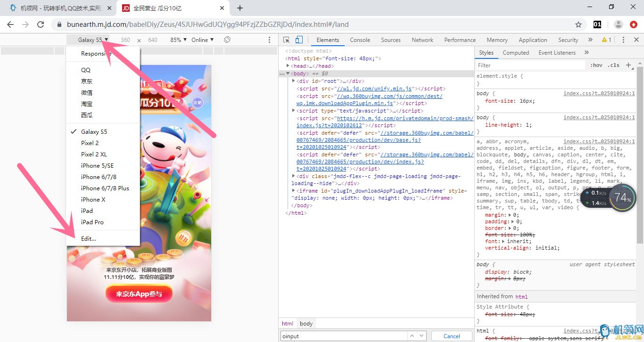This screenshot has width=644, height=342.
Task: Switch to the Application tab
Action: point(533,40)
